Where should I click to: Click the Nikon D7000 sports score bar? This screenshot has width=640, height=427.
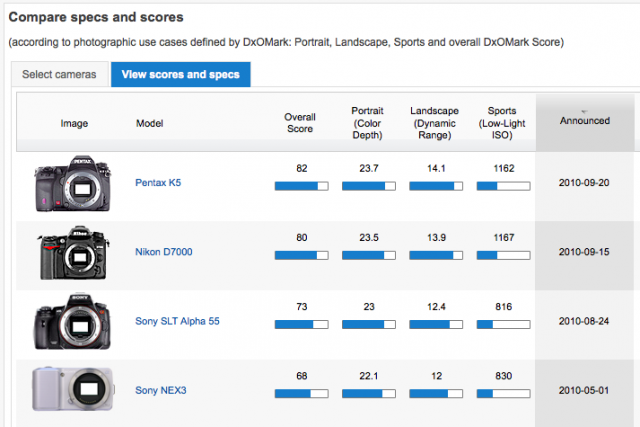[504, 256]
